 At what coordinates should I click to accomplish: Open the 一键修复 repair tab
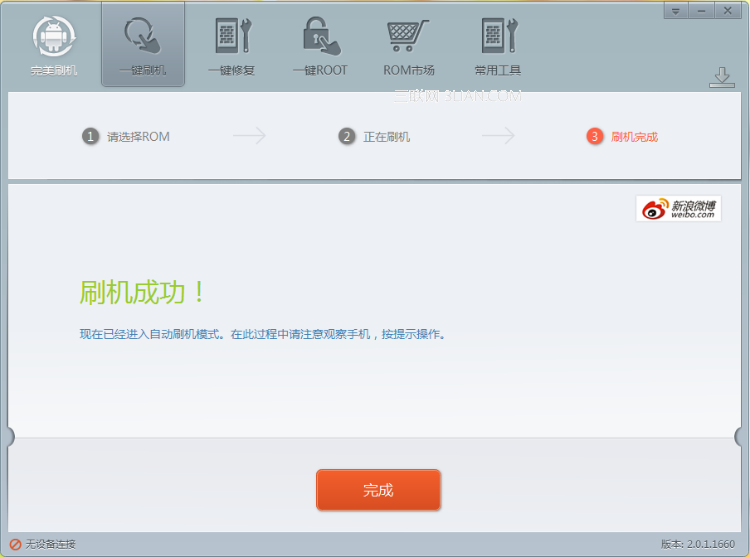(x=232, y=46)
